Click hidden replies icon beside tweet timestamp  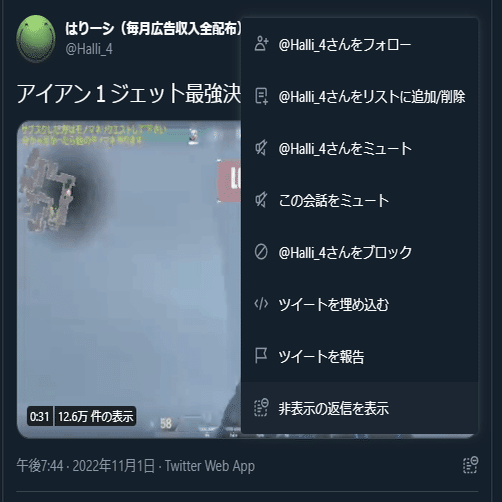(470, 465)
